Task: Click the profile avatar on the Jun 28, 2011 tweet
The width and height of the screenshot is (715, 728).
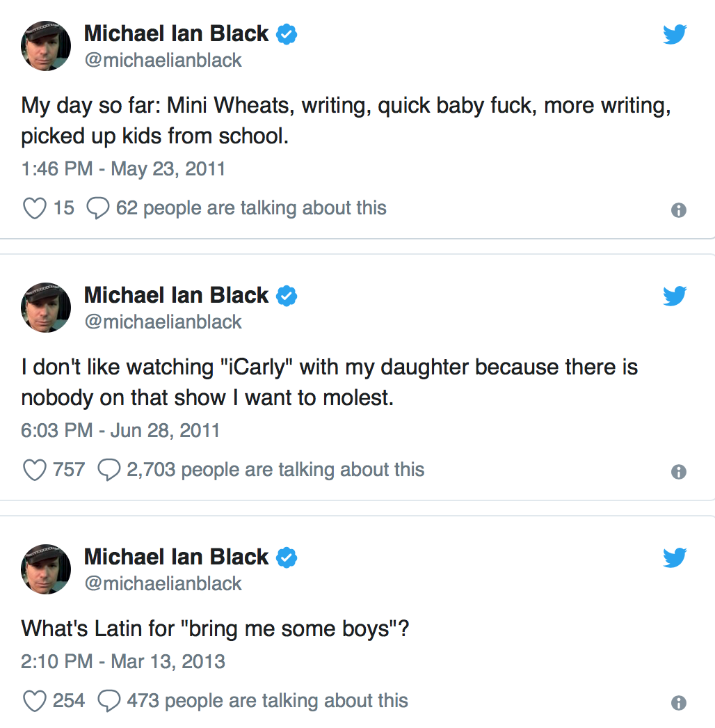Action: [46, 308]
